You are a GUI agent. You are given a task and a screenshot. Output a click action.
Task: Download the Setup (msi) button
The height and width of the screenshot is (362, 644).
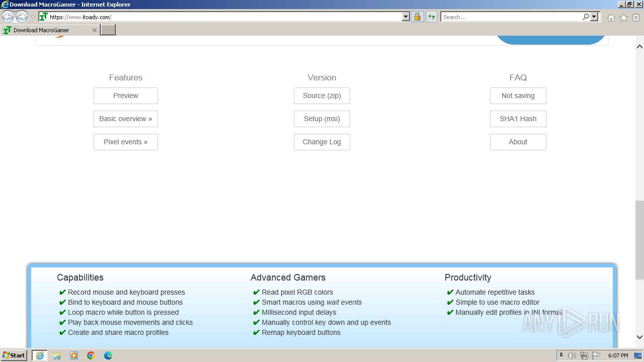[x=322, y=119]
